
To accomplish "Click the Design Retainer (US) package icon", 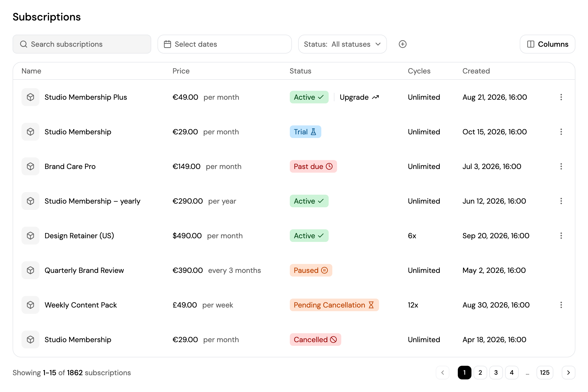I will [30, 236].
